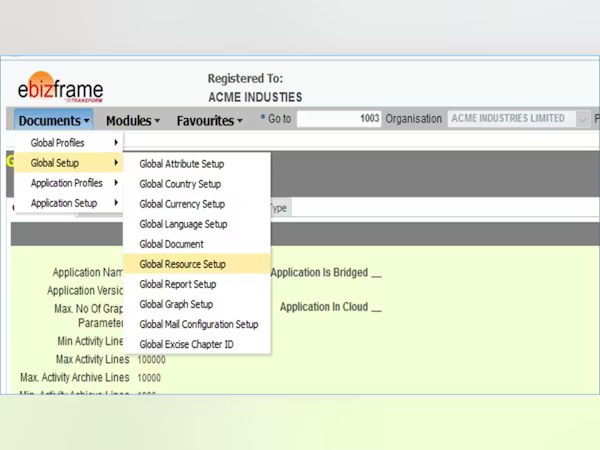Click Global Document menu entry
The width and height of the screenshot is (600, 450).
click(171, 244)
